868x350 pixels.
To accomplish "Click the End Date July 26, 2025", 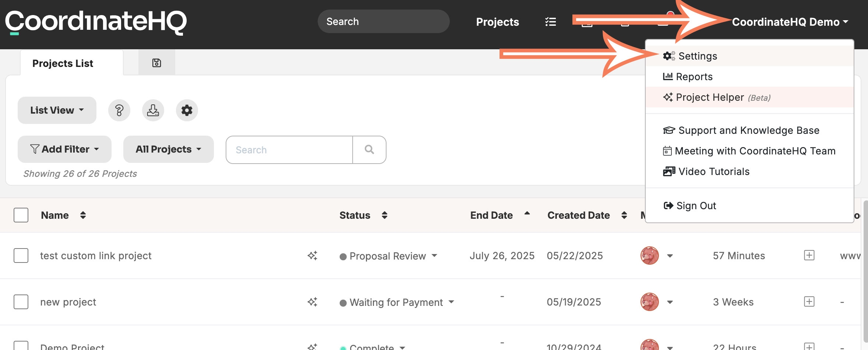I will point(502,256).
